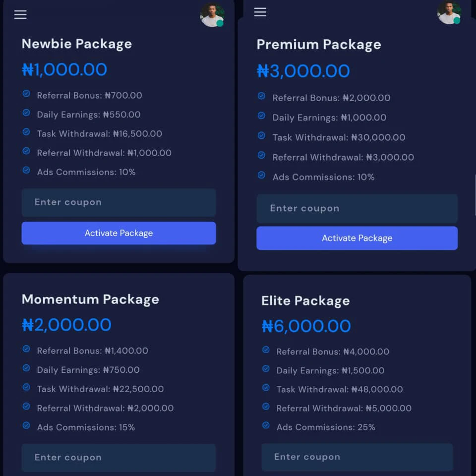
Task: Click check icon beside Momentum Referral Bonus
Action: [x=26, y=349]
